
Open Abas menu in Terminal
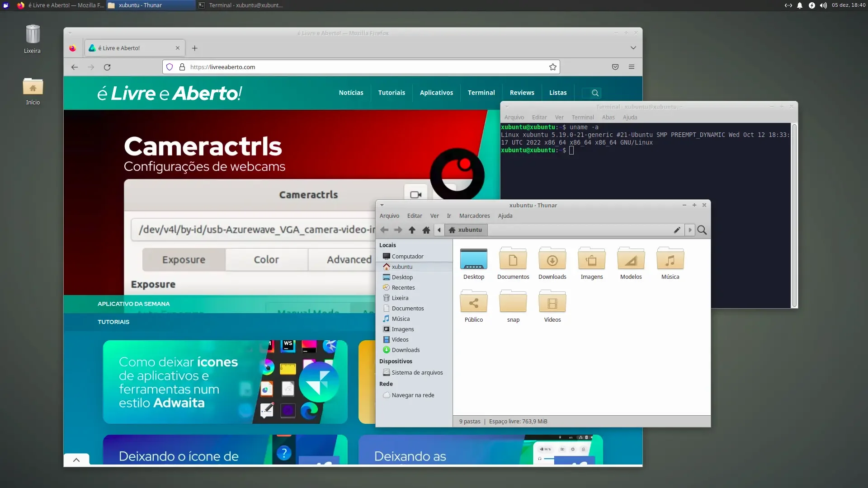[x=608, y=117]
